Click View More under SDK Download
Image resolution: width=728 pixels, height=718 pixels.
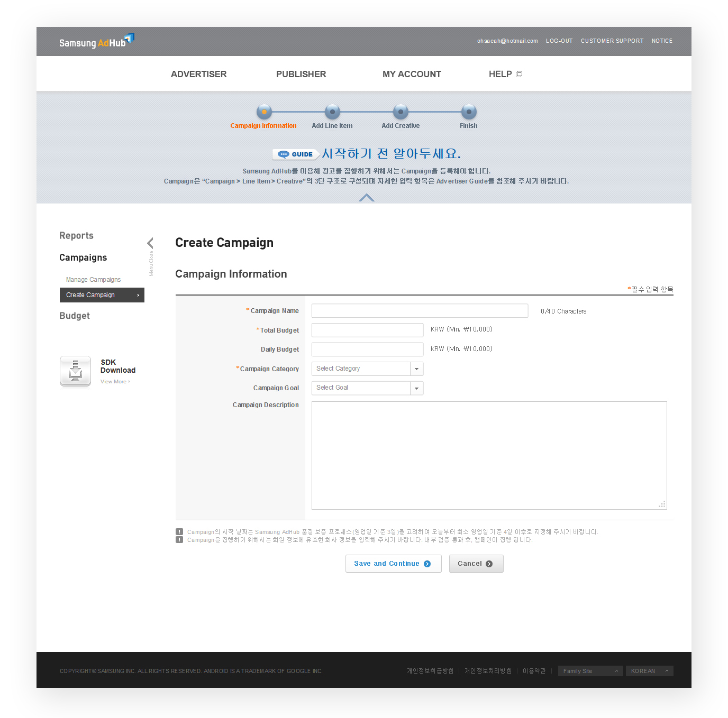tap(115, 382)
